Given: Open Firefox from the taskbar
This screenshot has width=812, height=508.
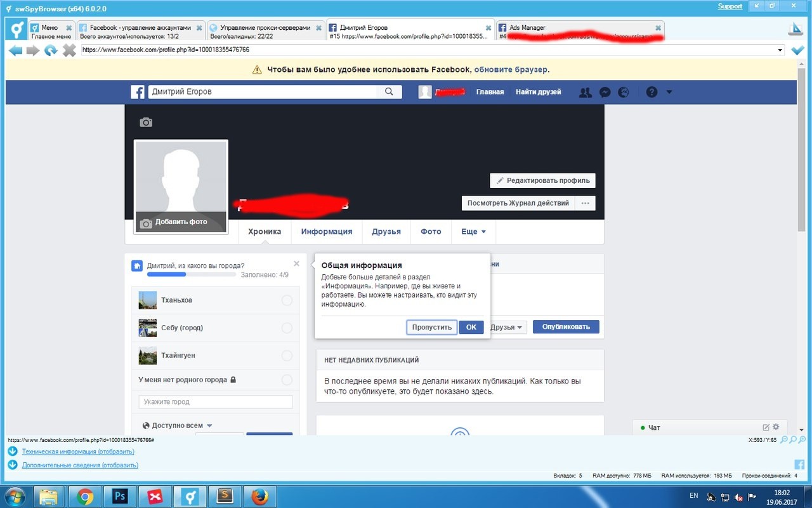Looking at the screenshot, I should coord(259,497).
